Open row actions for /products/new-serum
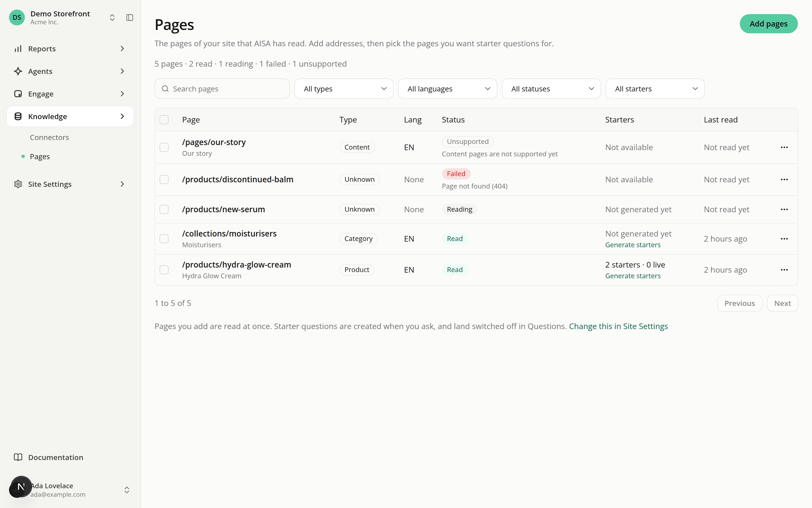812x508 pixels. point(784,210)
